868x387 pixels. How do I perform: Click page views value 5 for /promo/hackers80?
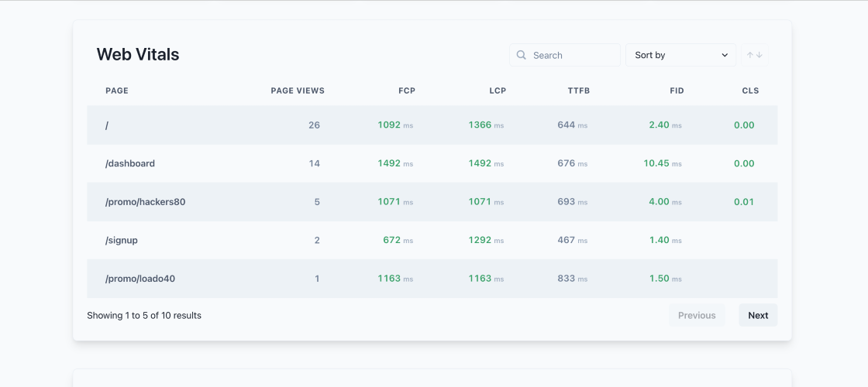317,202
